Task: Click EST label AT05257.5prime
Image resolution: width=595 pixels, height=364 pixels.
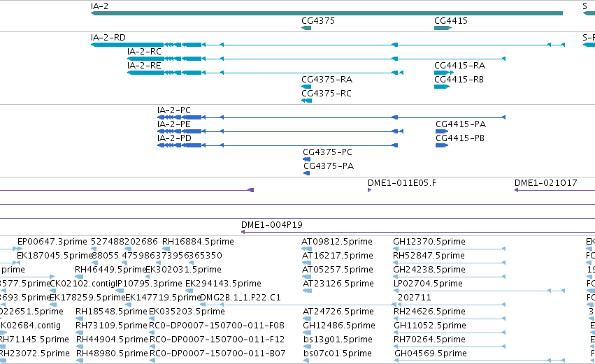Action: 337,270
